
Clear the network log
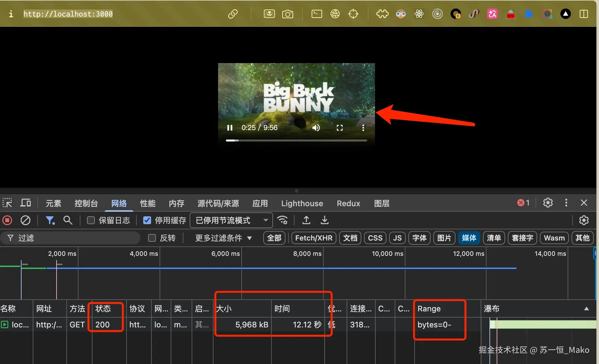26,220
